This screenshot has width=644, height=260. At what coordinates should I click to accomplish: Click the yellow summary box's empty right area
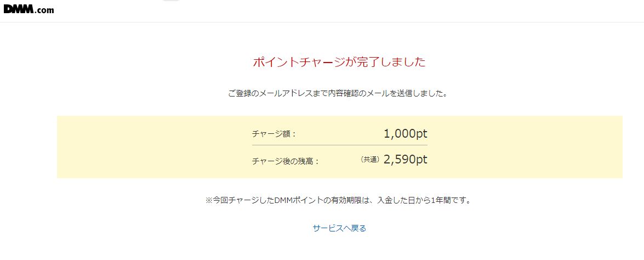[x=525, y=147]
